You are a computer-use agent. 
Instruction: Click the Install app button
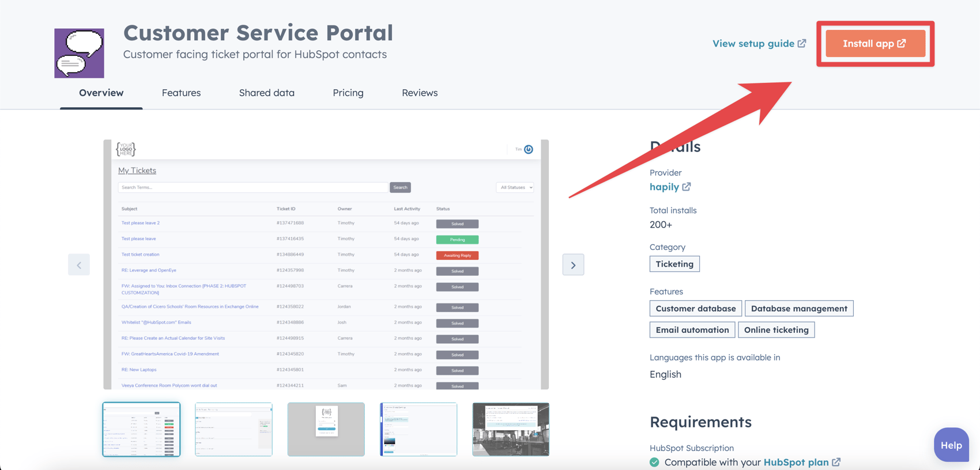point(875,44)
